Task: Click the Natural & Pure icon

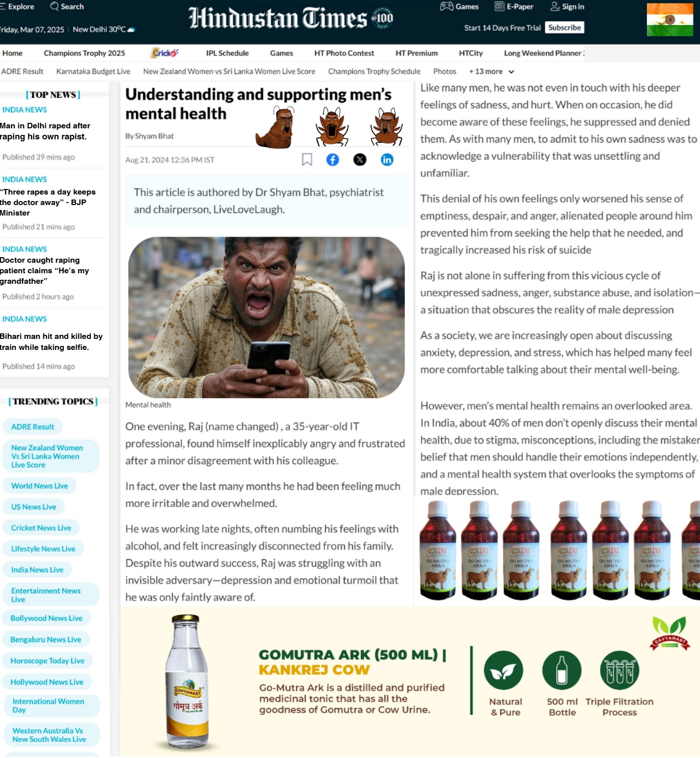Action: pyautogui.click(x=503, y=670)
